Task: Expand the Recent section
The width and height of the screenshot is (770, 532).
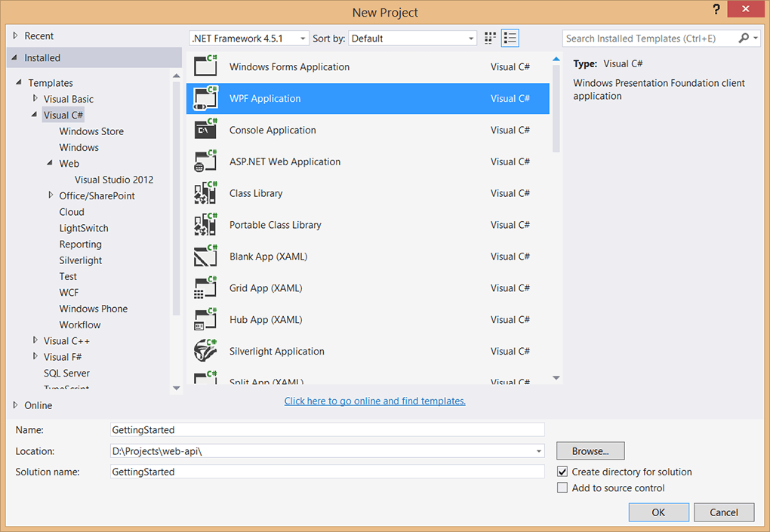Action: [x=15, y=35]
